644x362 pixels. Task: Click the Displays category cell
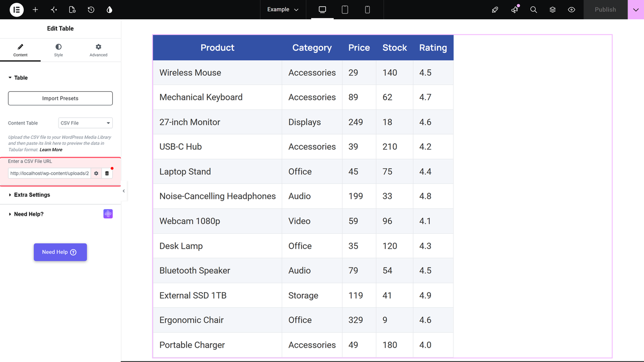click(312, 122)
